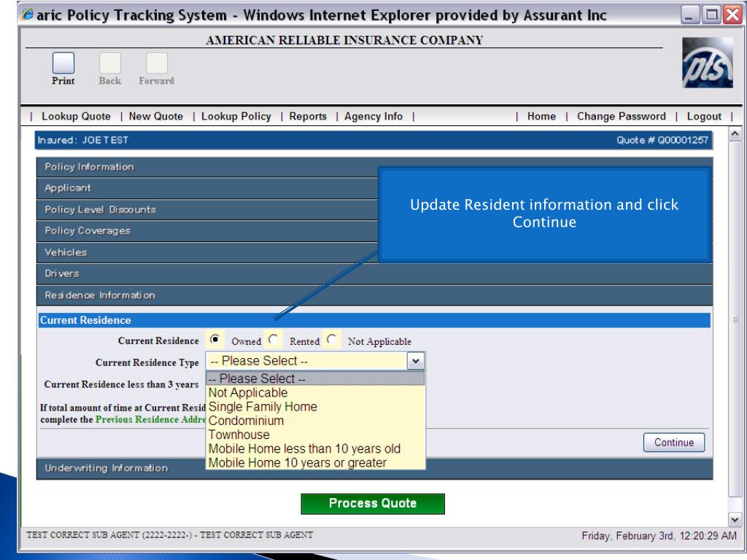747x560 pixels.
Task: Open the Previous Residence Address link
Action: 150,419
